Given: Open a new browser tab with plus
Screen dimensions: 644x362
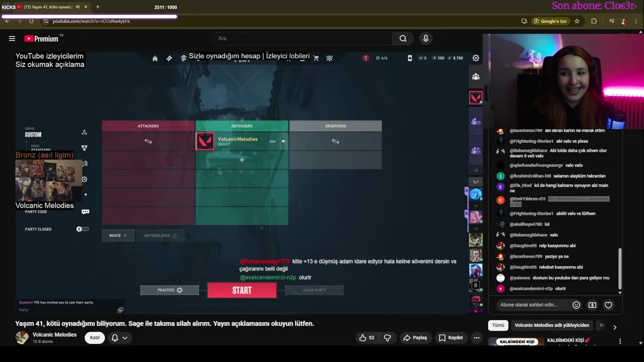Looking at the screenshot, I should click(98, 7).
